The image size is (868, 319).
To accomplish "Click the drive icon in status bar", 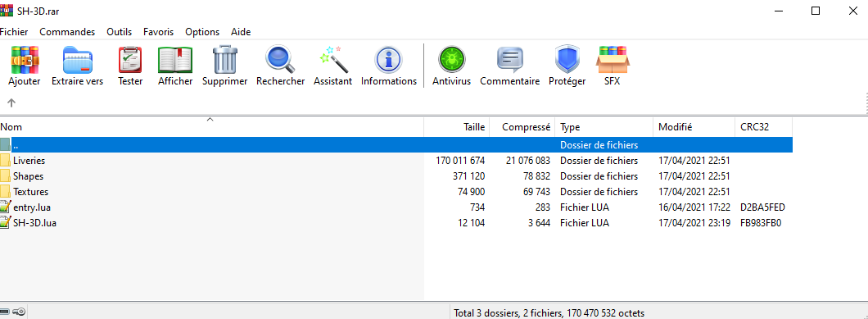I will 5,312.
